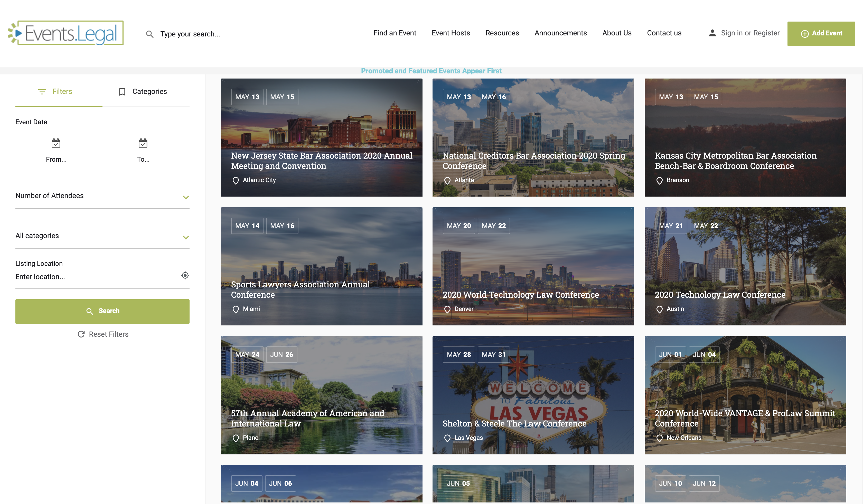Go to About Us page

click(617, 33)
